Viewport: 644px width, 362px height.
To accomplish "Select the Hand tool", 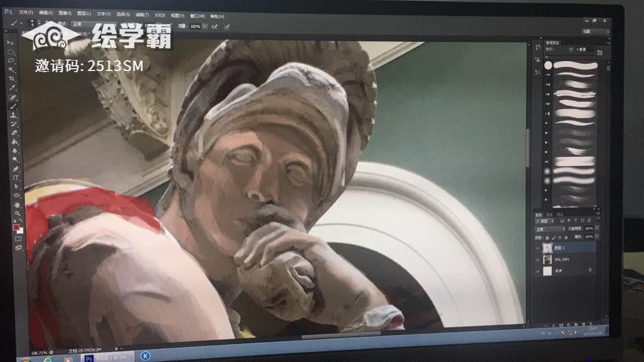I will pos(17,205).
